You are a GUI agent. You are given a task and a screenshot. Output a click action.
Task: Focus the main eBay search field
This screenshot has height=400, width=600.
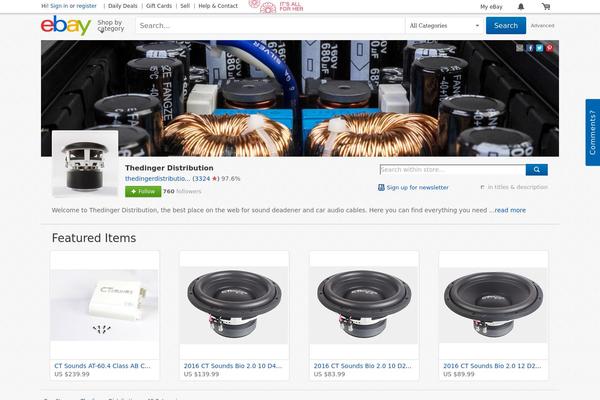270,26
